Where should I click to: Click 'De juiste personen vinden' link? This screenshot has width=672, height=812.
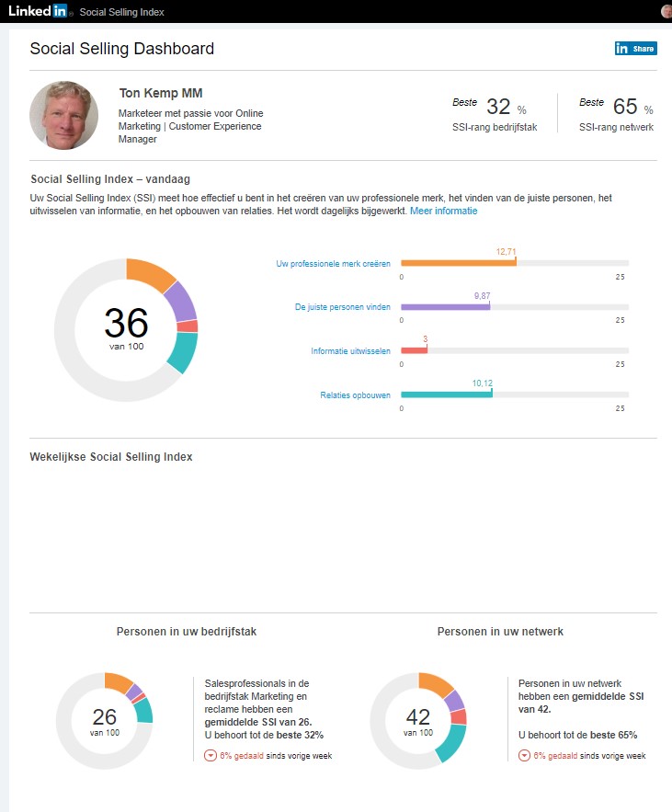tap(342, 307)
